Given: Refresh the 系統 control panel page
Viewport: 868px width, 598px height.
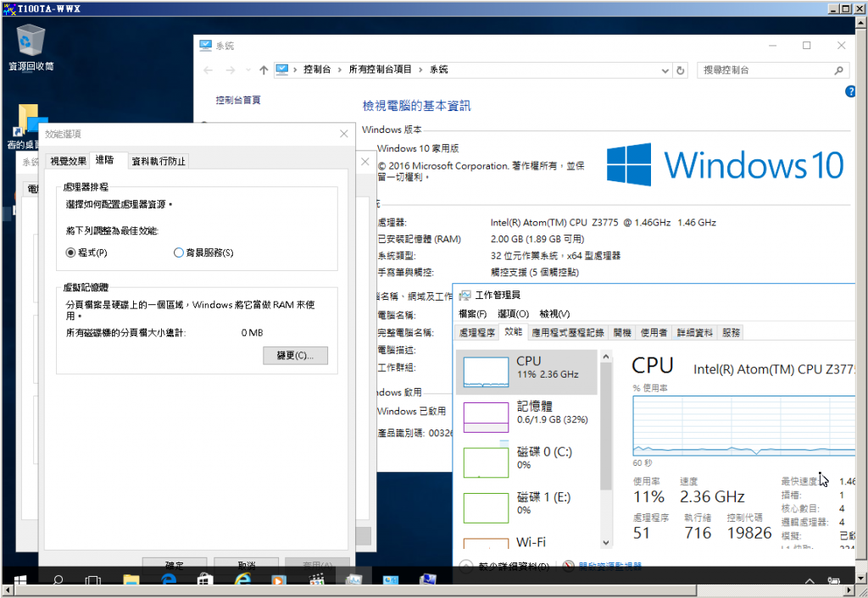Looking at the screenshot, I should [681, 70].
